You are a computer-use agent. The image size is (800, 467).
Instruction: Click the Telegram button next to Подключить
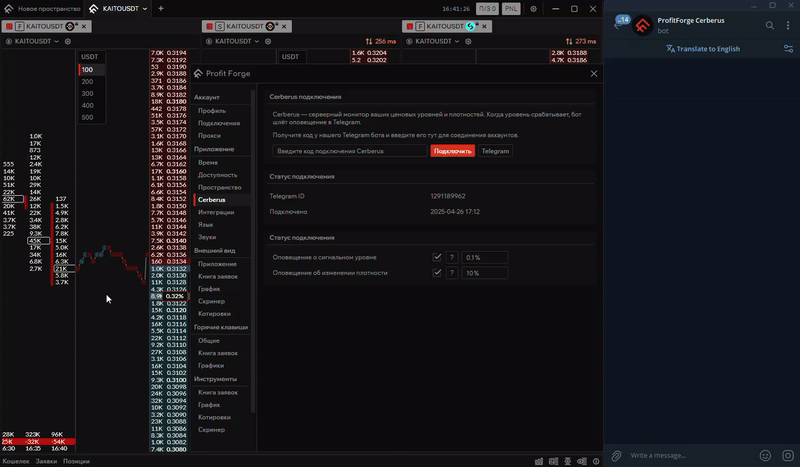(495, 151)
